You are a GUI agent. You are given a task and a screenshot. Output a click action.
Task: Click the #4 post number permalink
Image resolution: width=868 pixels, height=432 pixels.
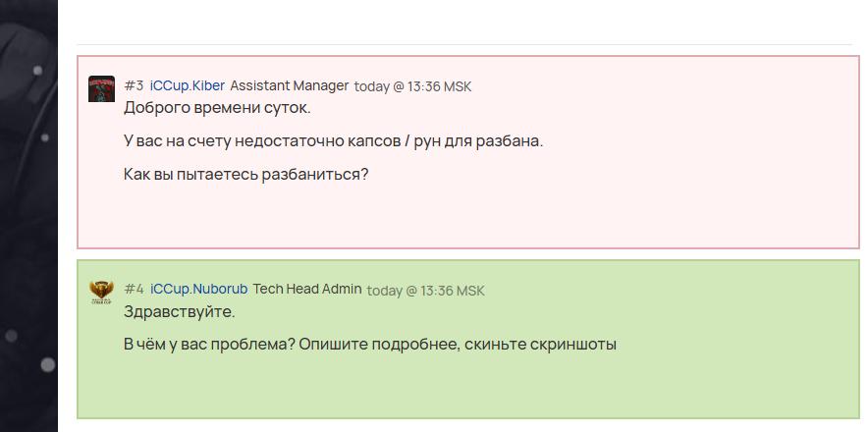(135, 289)
